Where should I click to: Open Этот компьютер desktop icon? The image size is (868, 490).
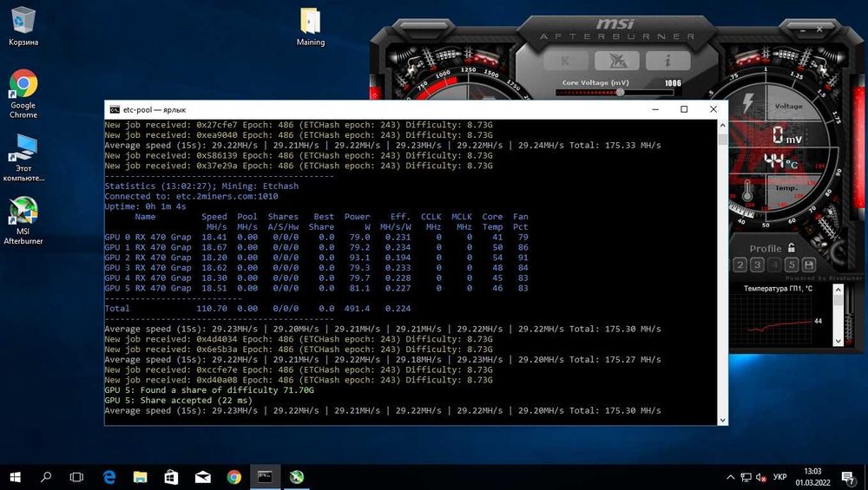click(23, 158)
